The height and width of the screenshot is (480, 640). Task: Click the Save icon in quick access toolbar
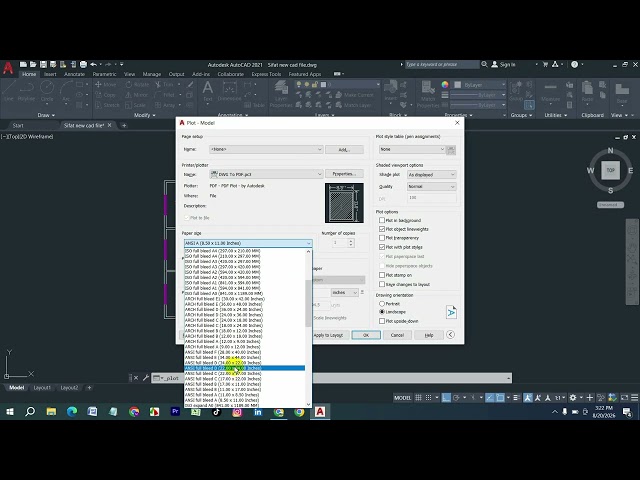pyautogui.click(x=43, y=64)
